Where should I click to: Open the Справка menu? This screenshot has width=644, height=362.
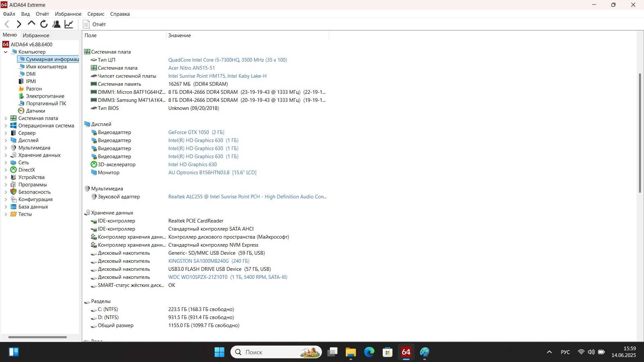(120, 14)
